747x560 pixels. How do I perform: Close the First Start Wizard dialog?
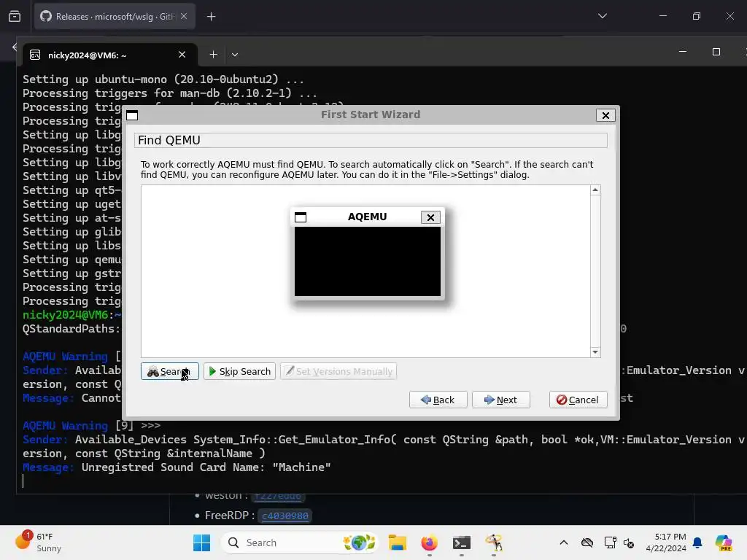coord(605,115)
